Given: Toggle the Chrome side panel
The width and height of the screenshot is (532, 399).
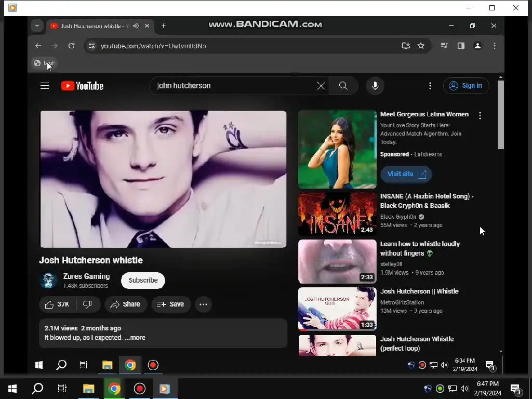Looking at the screenshot, I should pos(461,46).
